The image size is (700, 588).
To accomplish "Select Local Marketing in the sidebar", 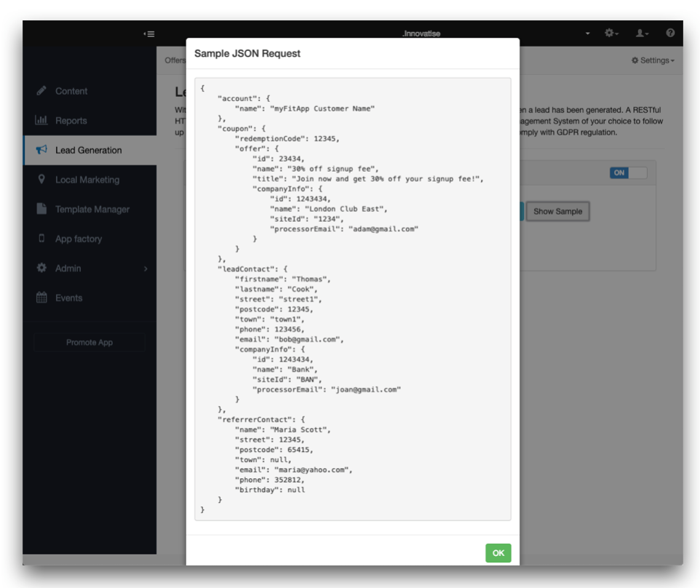I will click(87, 180).
